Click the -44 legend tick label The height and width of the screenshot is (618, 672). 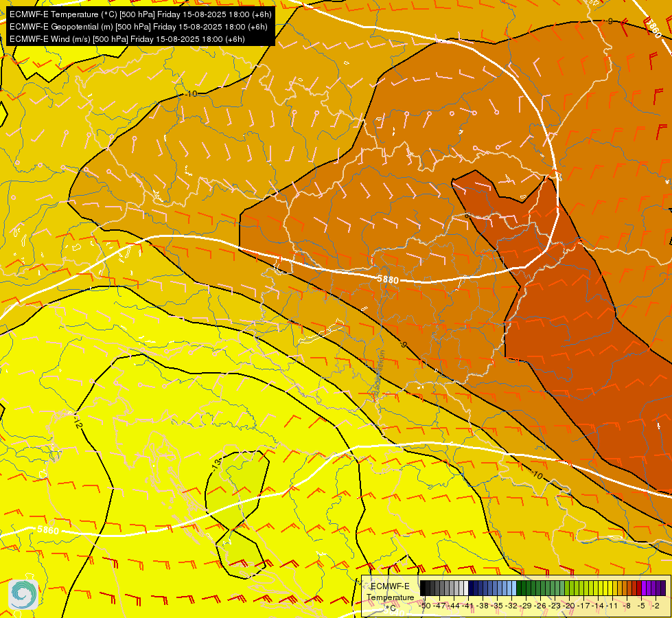pyautogui.click(x=454, y=606)
